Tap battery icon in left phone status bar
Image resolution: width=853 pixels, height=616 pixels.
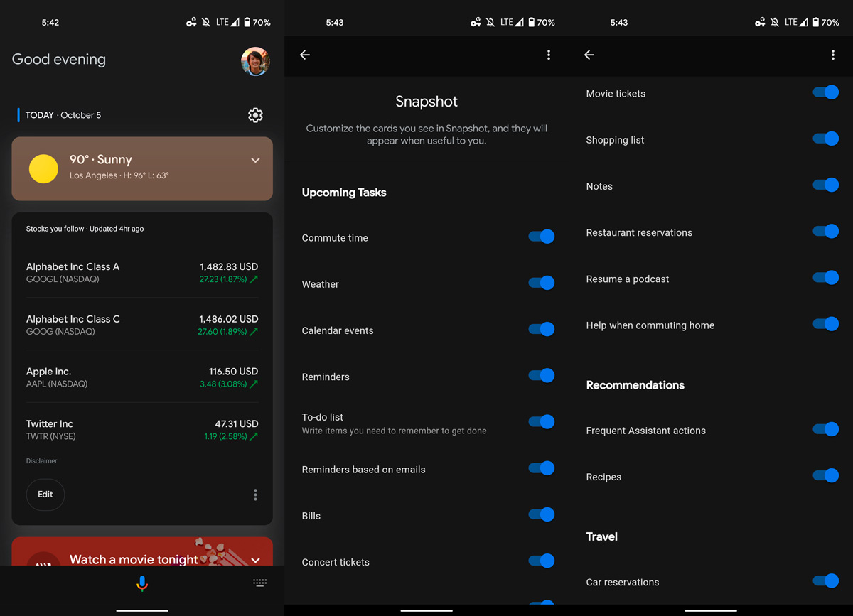point(247,22)
